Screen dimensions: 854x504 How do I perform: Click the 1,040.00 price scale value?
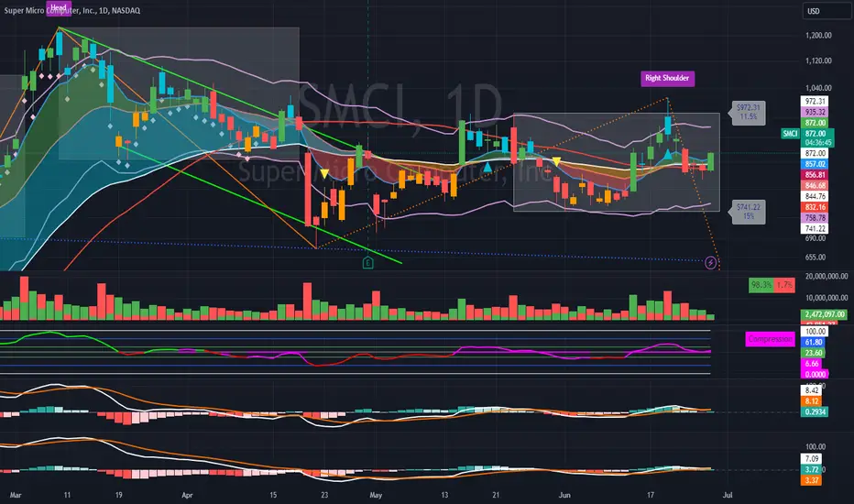click(x=818, y=88)
